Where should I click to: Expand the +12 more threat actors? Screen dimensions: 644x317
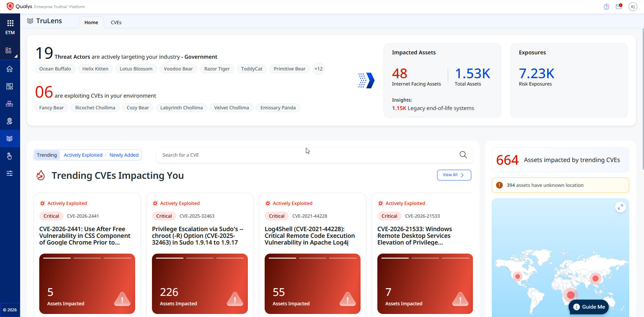tap(318, 69)
